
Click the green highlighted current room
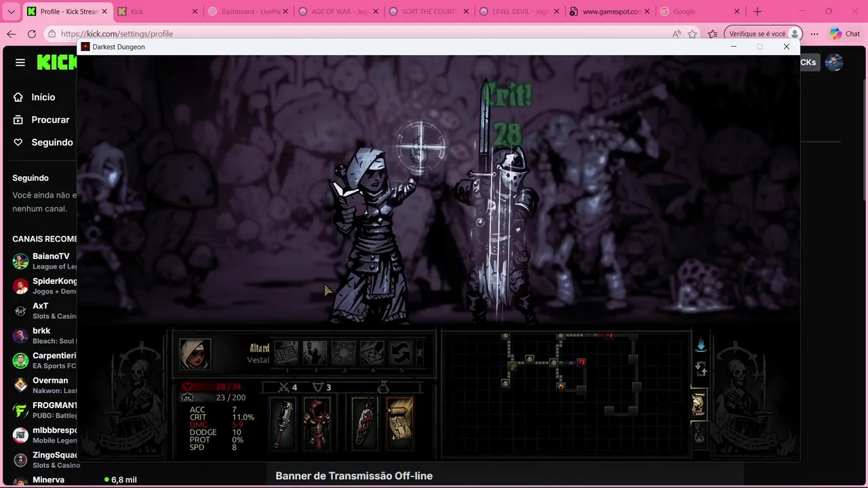point(513,366)
